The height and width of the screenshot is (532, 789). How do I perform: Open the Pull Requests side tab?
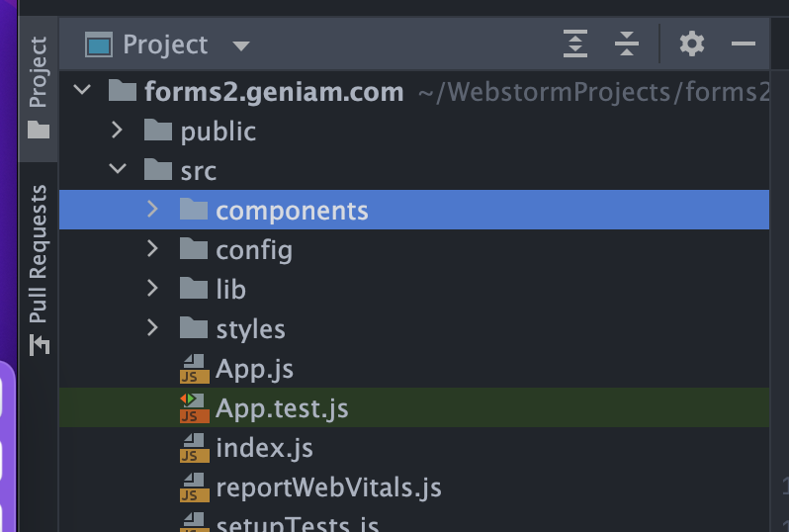click(38, 267)
